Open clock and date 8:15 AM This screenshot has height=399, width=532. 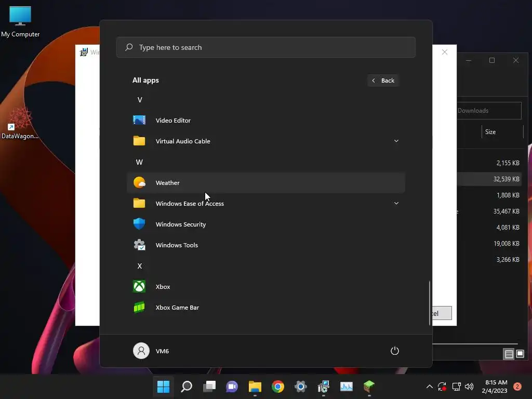(495, 387)
